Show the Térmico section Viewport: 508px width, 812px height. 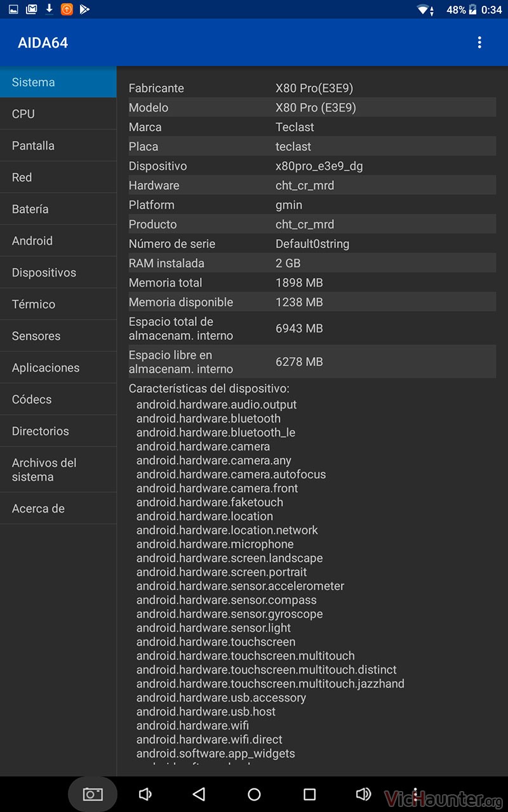click(x=58, y=304)
